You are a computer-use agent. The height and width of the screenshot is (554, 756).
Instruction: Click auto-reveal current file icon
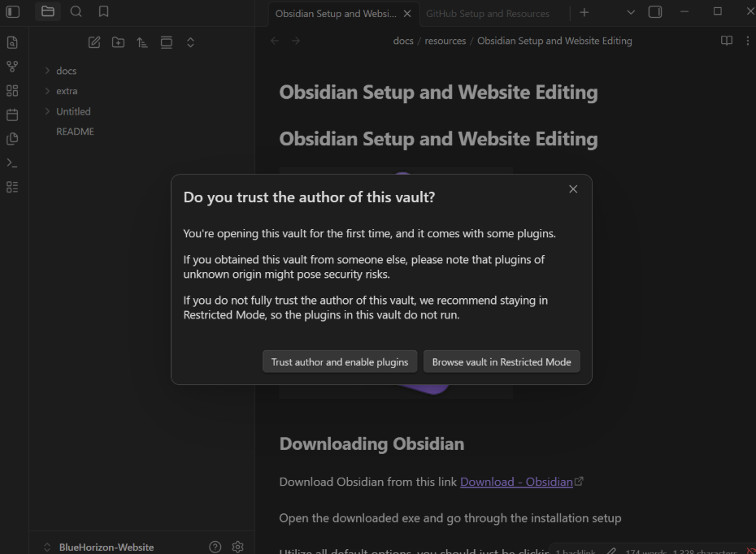pyautogui.click(x=167, y=42)
